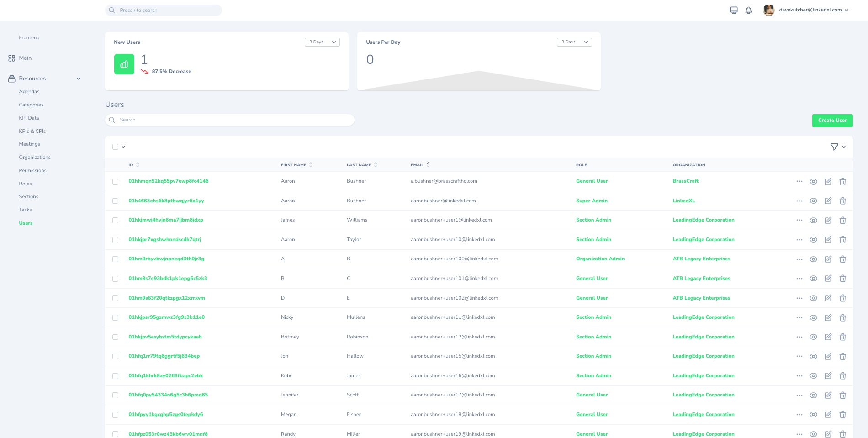This screenshot has height=438, width=868.
Task: Delete the user102 row
Action: pyautogui.click(x=842, y=298)
